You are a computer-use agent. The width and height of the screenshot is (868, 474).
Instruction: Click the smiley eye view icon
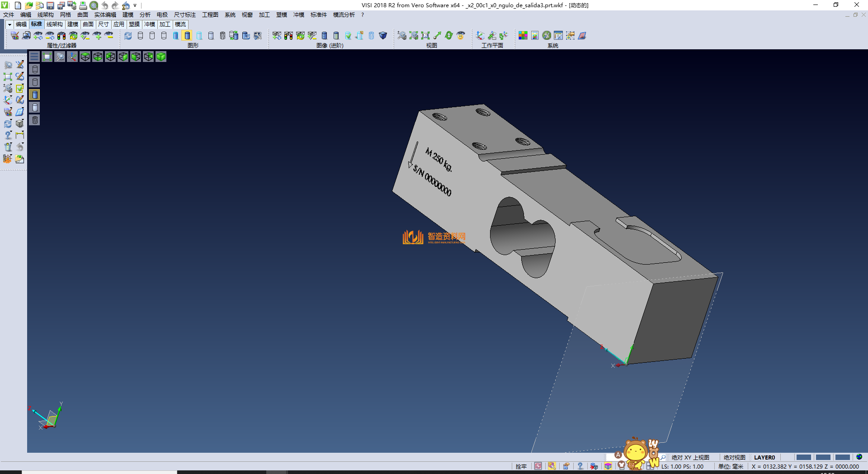461,36
